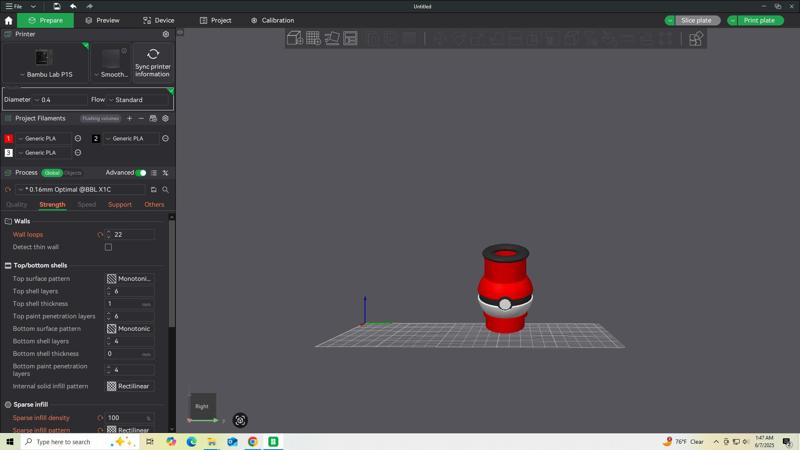800x450 pixels.
Task: Open filament 2 Generic PLA dropdown
Action: (131, 138)
